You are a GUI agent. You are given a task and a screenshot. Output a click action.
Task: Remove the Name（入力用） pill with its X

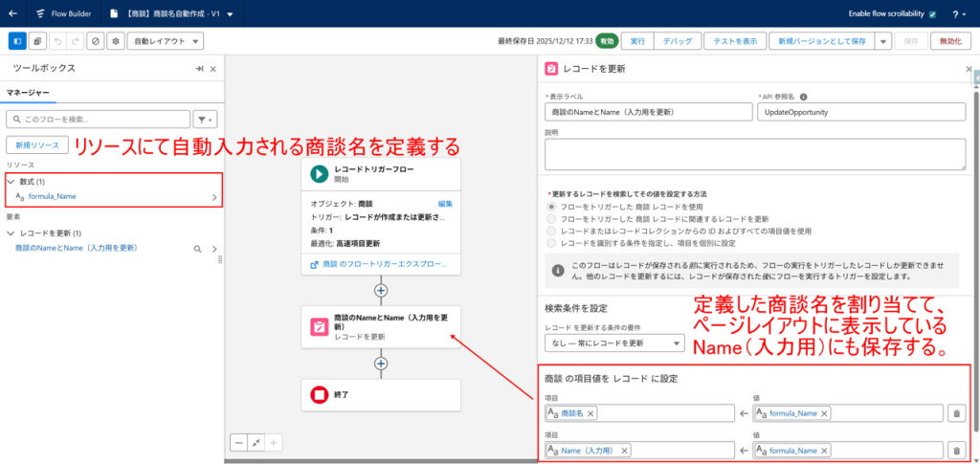pos(624,451)
